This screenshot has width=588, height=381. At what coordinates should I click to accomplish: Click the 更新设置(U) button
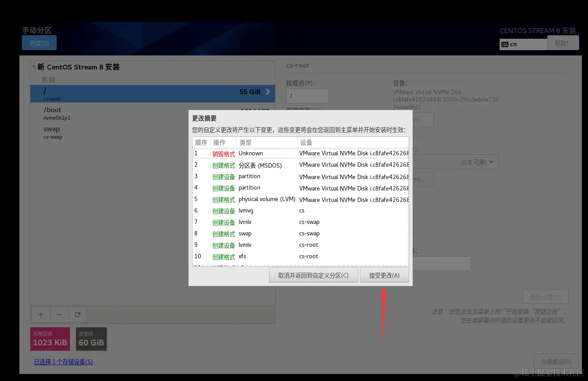pos(545,296)
